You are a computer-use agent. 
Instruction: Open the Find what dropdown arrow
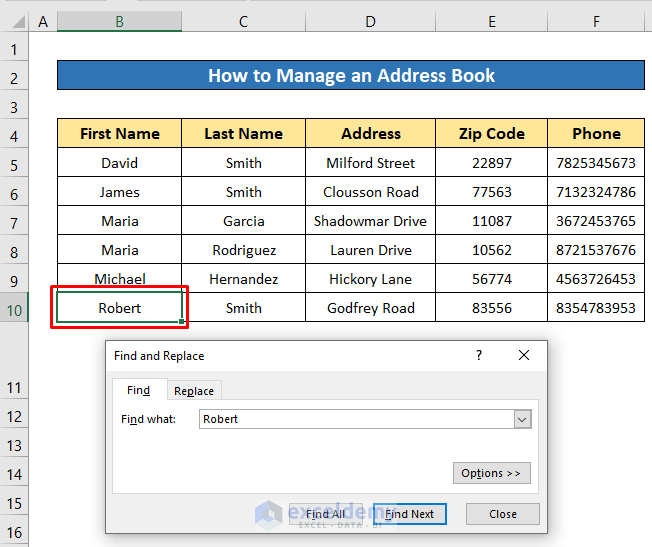(x=522, y=420)
